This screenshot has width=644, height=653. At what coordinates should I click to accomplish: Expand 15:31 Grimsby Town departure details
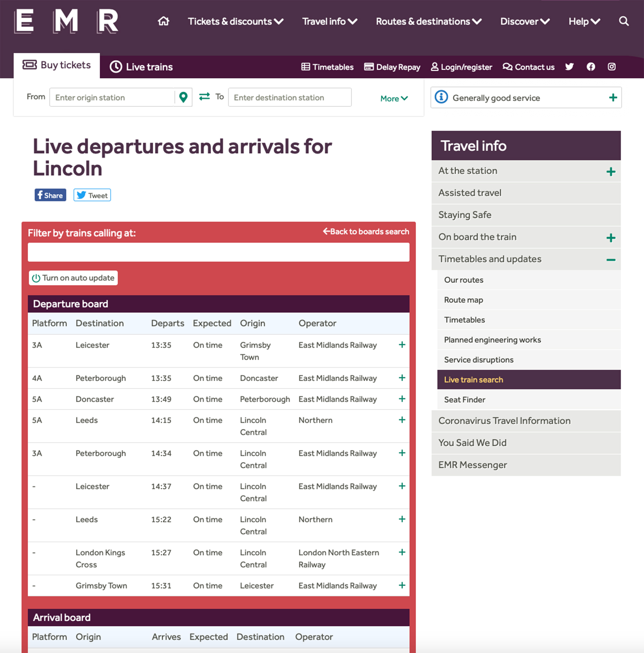tap(402, 585)
